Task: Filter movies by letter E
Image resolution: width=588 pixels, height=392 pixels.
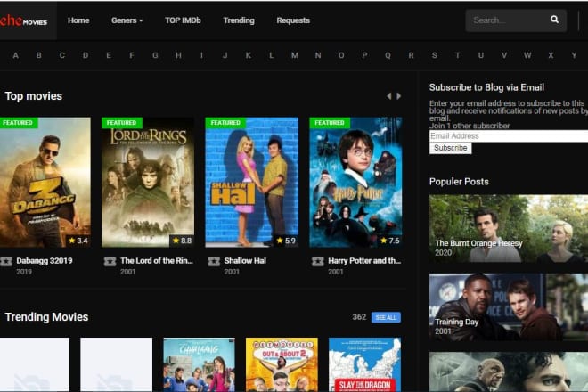Action: (x=109, y=55)
